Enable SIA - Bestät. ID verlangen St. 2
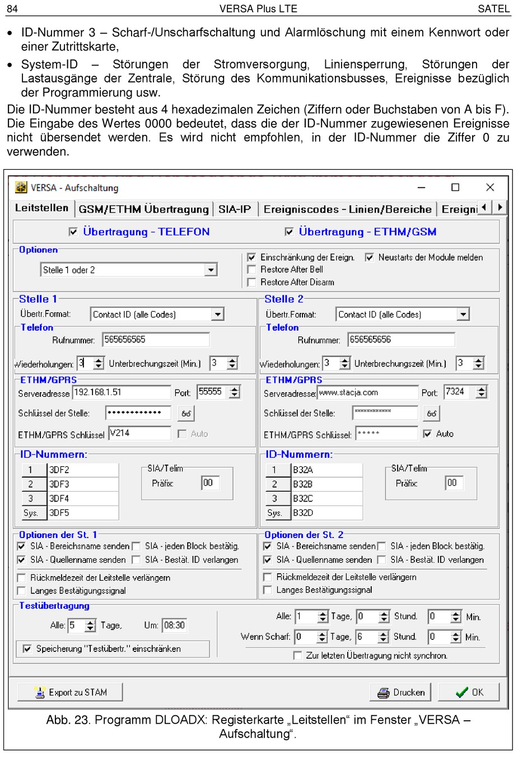Screen dimensions: 532x783 click(x=381, y=560)
